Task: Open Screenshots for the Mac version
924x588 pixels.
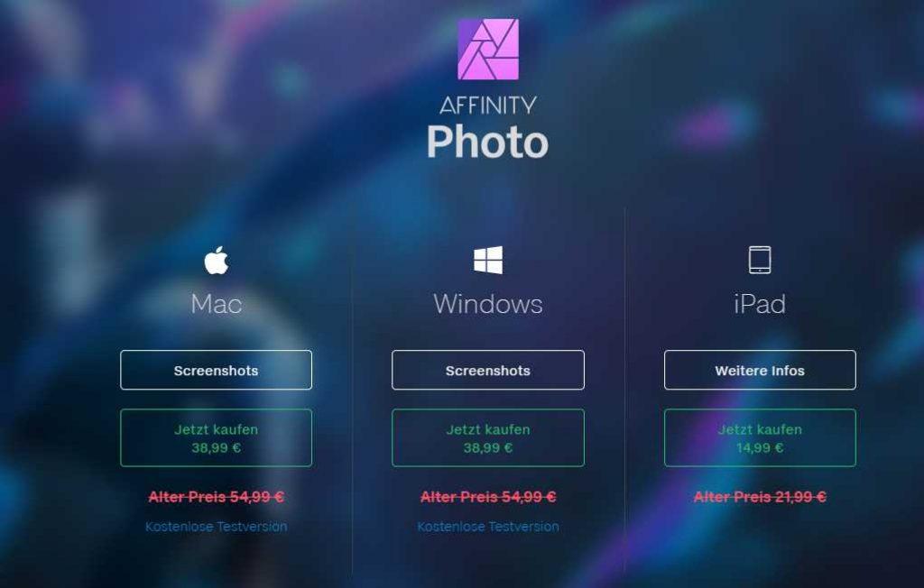Action: (217, 370)
